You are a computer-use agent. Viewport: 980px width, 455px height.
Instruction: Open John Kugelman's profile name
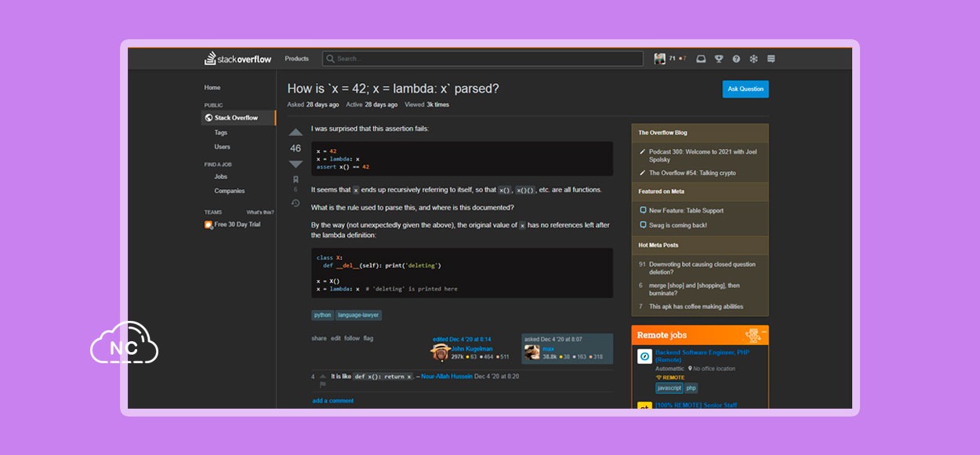click(x=472, y=348)
